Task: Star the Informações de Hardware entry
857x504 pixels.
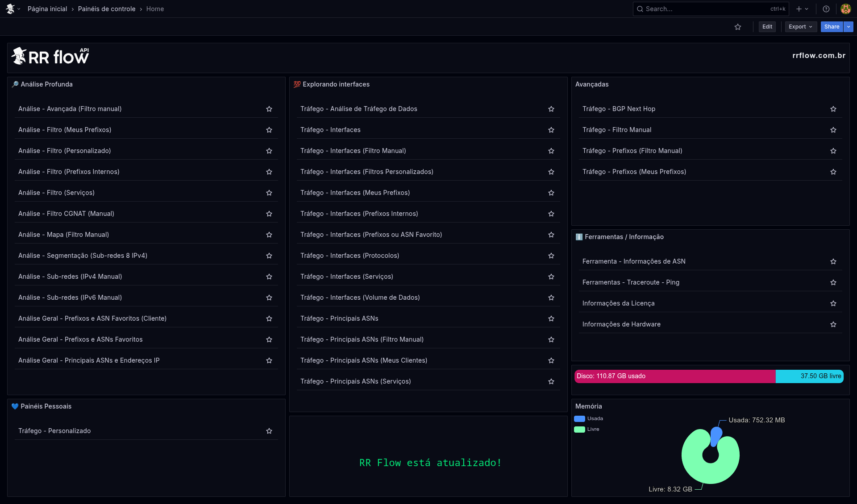Action: click(x=833, y=325)
